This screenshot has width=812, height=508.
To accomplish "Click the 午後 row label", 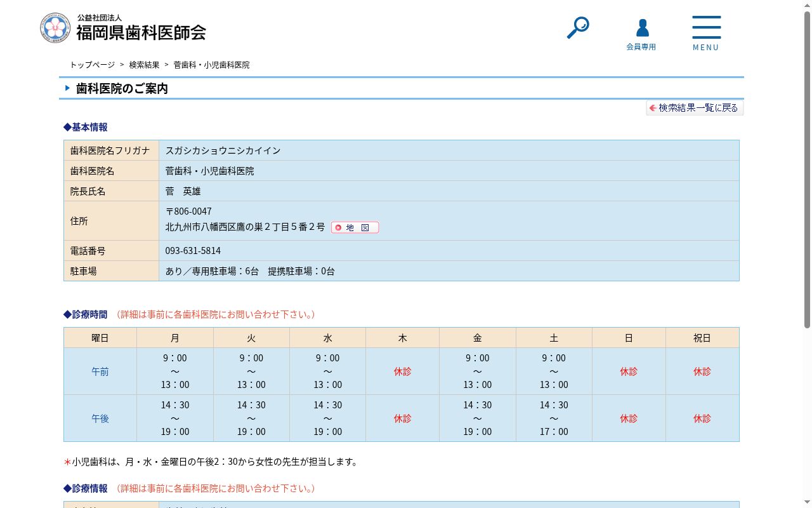I will (100, 418).
